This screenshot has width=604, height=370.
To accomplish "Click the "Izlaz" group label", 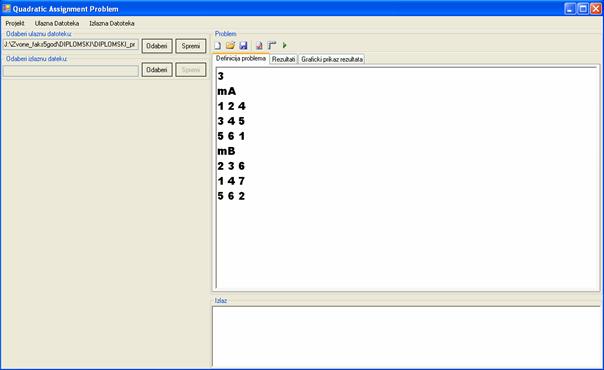I will point(221,301).
